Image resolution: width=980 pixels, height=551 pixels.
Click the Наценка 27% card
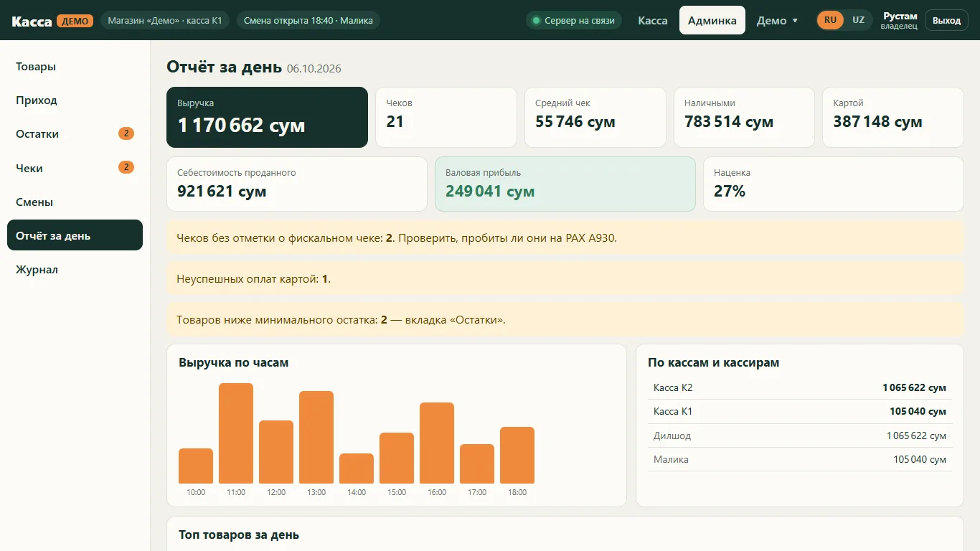(834, 184)
